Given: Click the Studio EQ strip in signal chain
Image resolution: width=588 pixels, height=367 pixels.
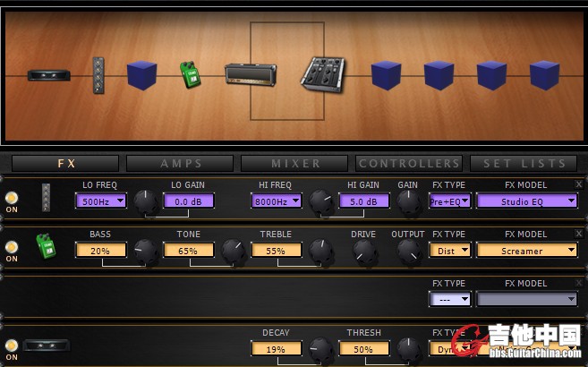Looking at the screenshot, I should 98,74.
